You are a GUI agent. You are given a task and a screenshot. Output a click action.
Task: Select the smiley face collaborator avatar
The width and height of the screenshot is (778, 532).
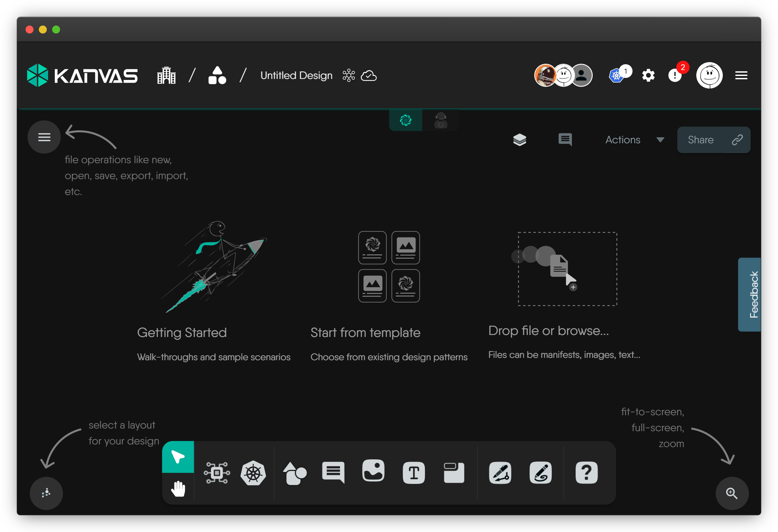pos(564,75)
